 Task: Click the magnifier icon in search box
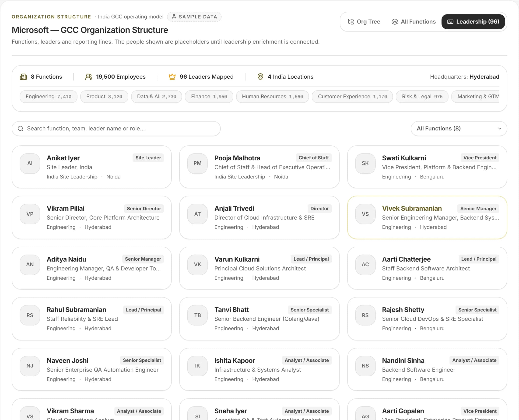pyautogui.click(x=21, y=129)
